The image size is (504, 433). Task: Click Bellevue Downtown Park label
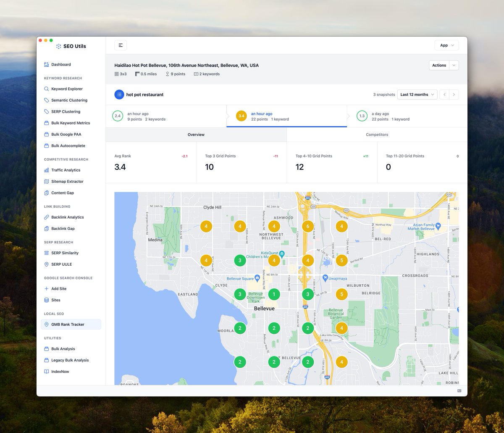click(x=255, y=298)
